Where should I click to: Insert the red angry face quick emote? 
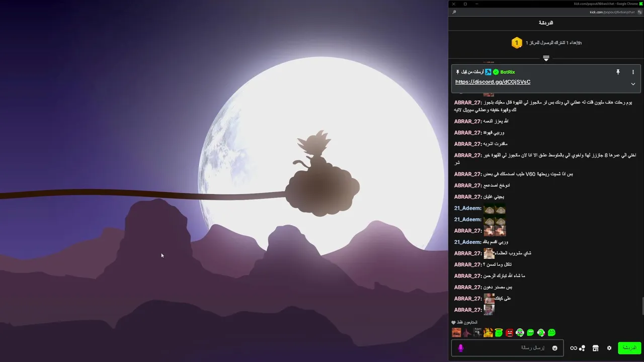pos(509,332)
